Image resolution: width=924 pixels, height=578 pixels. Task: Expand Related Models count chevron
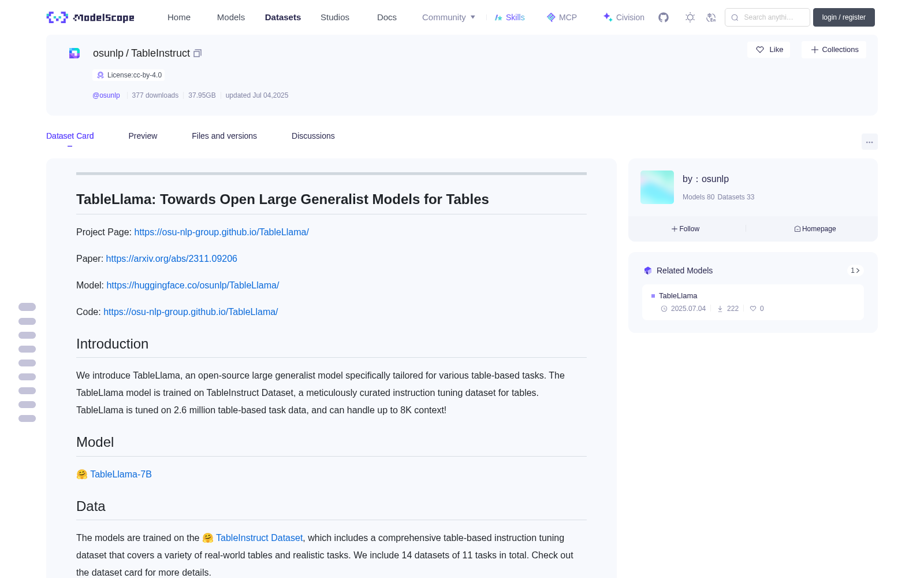tap(855, 271)
